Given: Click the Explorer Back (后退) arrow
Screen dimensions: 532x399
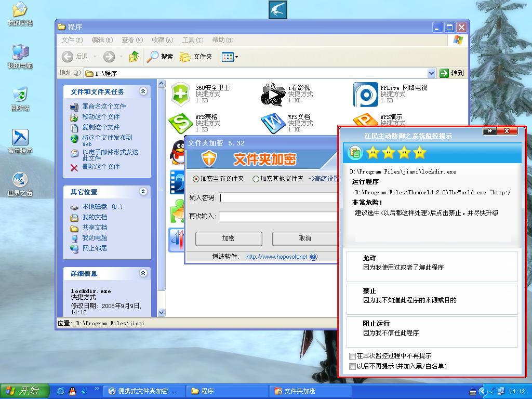Looking at the screenshot, I should coord(68,57).
